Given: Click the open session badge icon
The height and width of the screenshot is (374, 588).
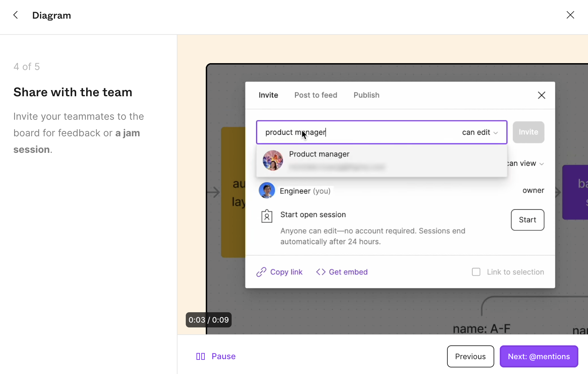Looking at the screenshot, I should click(x=267, y=216).
